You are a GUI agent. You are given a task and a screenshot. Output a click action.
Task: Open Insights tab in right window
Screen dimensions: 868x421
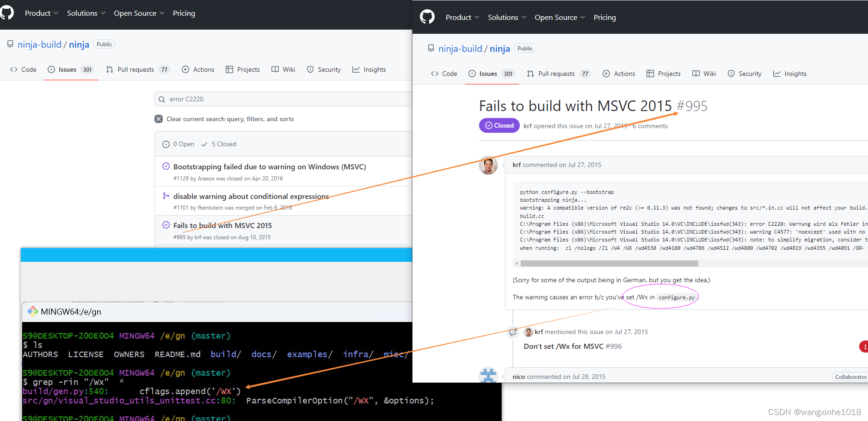pyautogui.click(x=790, y=74)
